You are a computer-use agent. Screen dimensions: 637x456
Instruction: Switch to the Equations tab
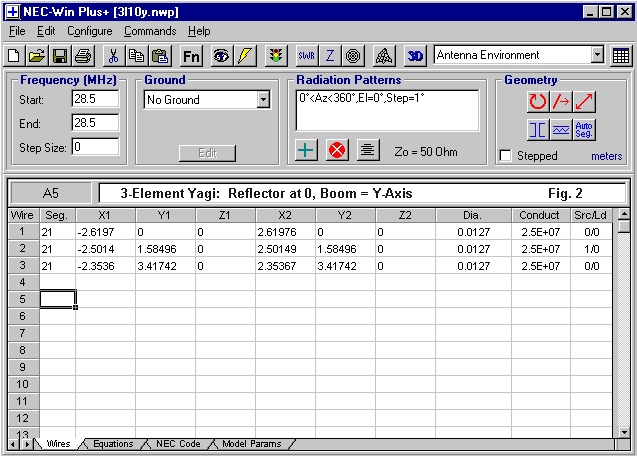[112, 443]
